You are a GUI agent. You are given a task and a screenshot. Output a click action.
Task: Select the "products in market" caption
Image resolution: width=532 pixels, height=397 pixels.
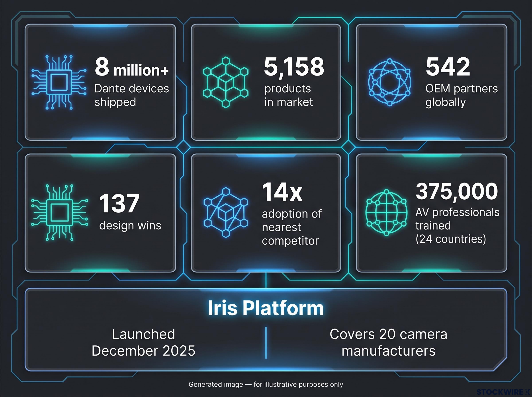(x=288, y=95)
